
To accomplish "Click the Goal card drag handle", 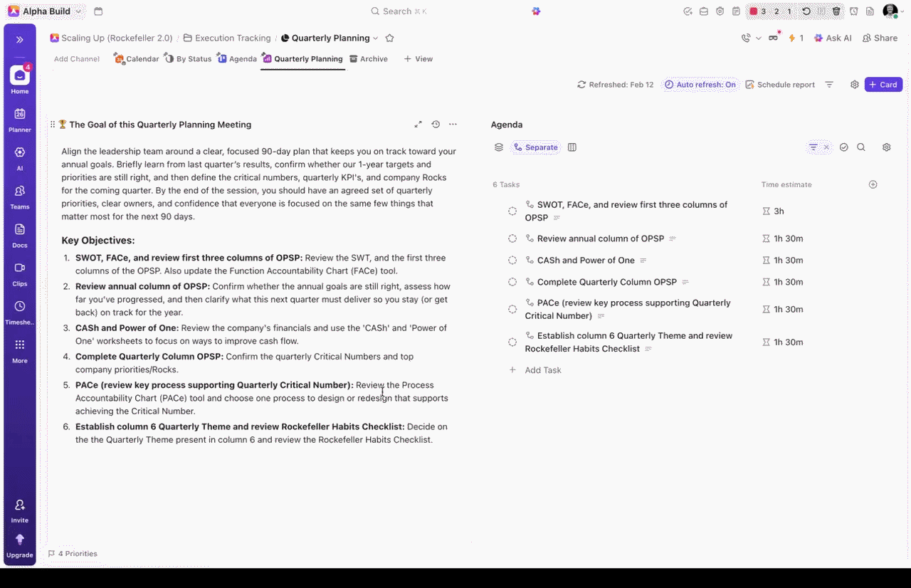I will point(53,125).
